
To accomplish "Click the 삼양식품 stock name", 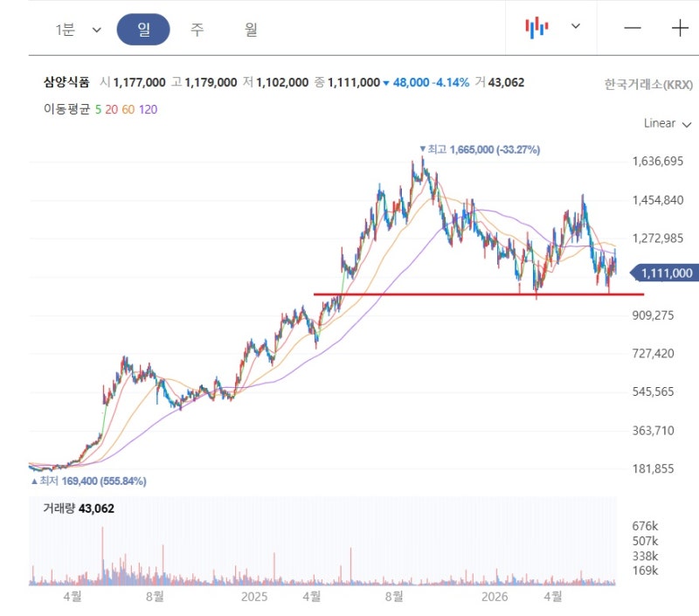I will tap(66, 82).
